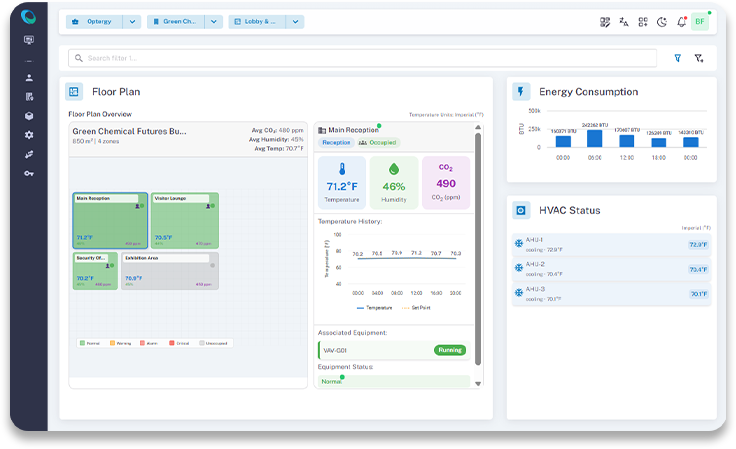Click the AHU-1 HVAC status row
Image resolution: width=736 pixels, height=449 pixels.
(611, 243)
